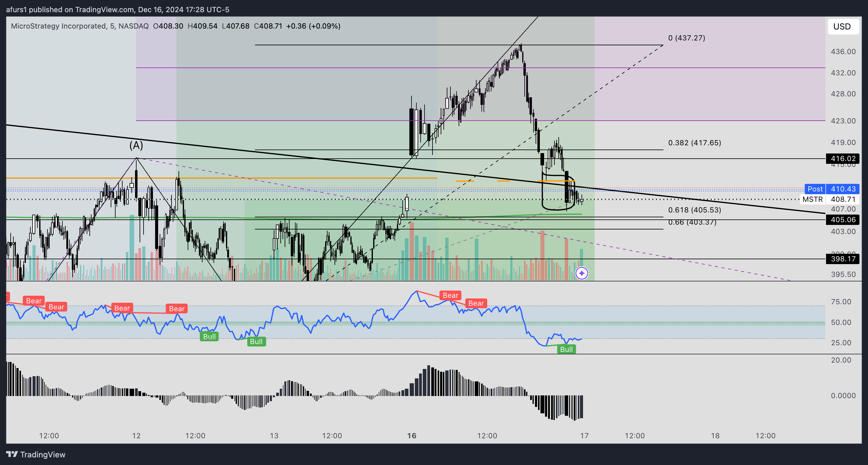Click the (A) wave label
868x465 pixels.
coord(136,146)
